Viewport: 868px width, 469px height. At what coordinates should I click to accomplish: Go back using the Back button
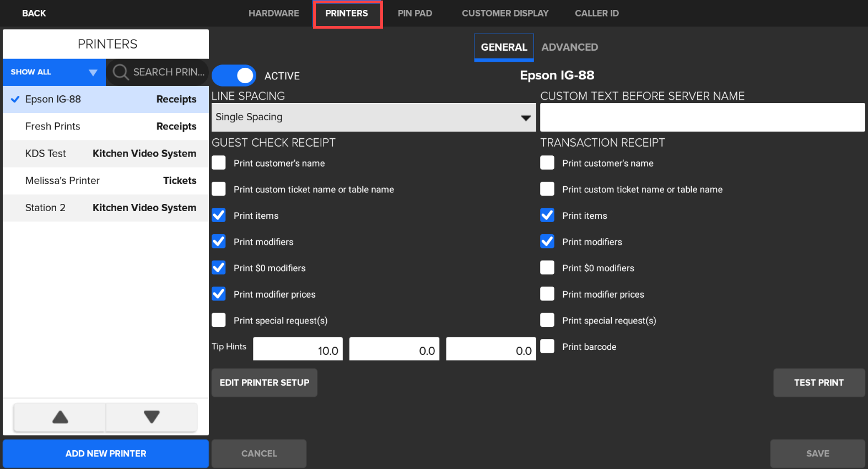34,13
